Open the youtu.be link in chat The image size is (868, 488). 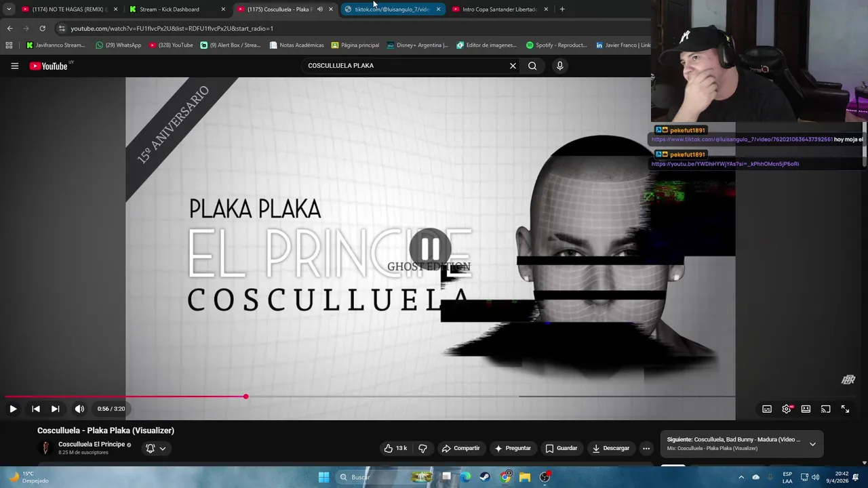pos(725,164)
